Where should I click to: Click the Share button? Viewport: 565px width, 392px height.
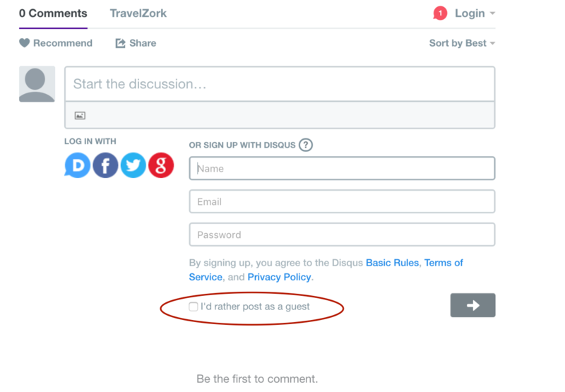pos(136,43)
